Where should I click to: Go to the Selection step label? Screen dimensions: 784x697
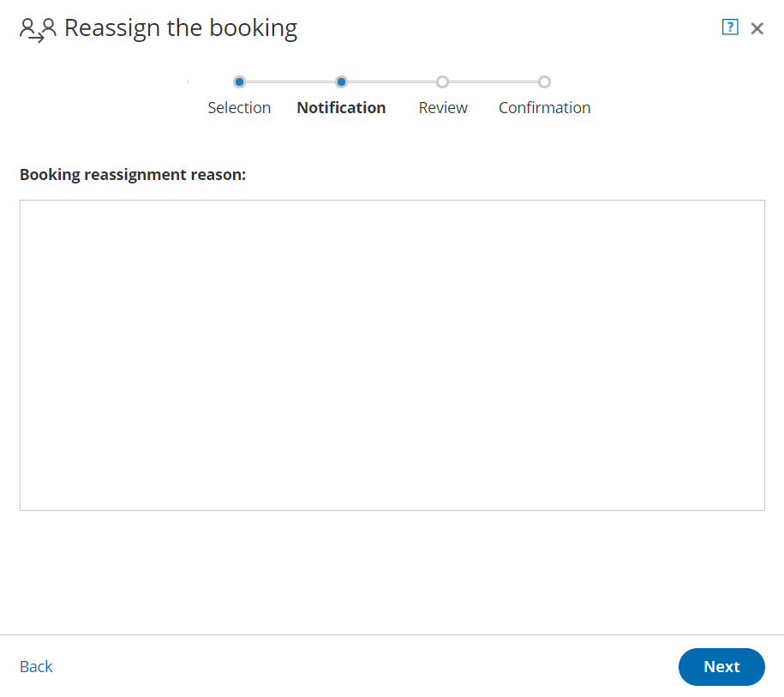[239, 108]
